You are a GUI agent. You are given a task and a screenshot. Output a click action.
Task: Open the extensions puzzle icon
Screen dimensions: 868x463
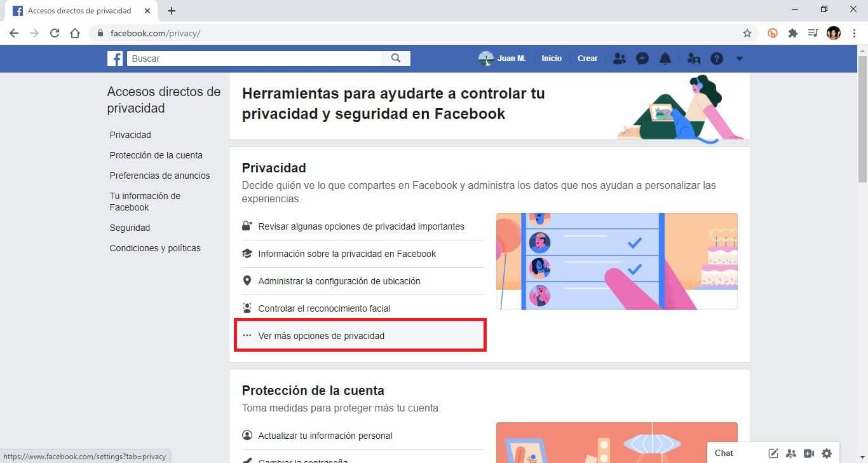(x=793, y=33)
